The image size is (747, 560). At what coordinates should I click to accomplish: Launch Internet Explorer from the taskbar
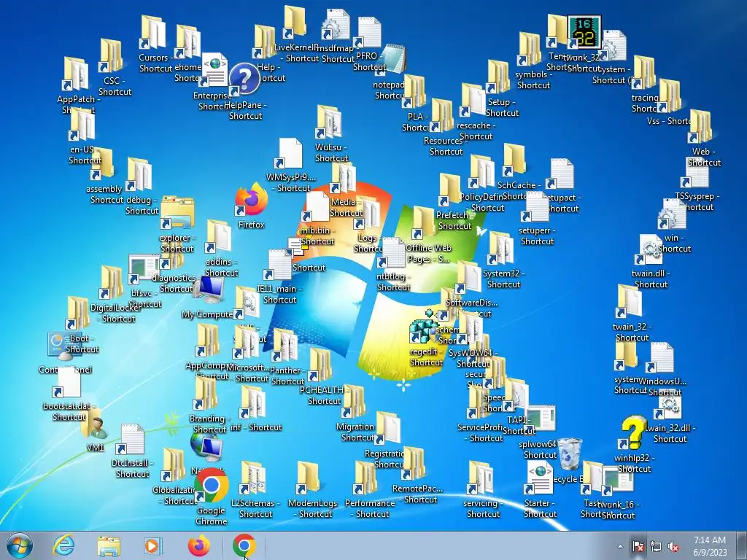point(63,545)
